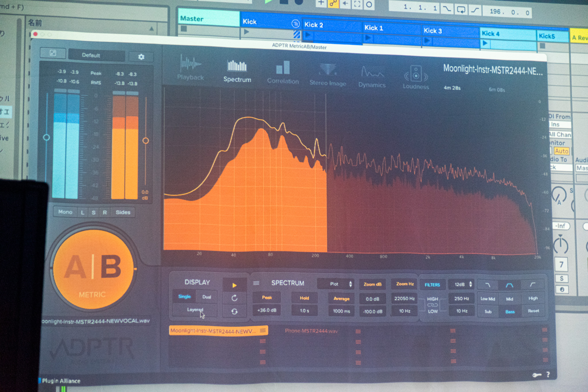
Task: Switch to the Playback tab
Action: click(190, 68)
